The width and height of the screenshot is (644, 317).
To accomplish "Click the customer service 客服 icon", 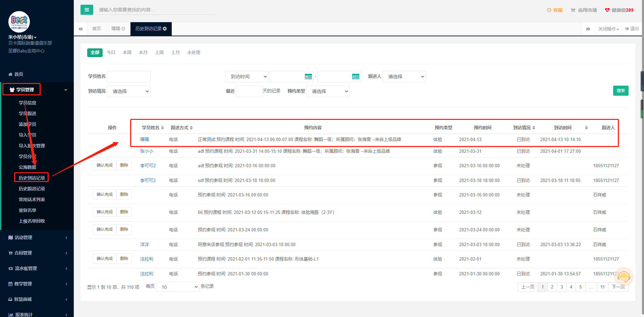I will click(549, 10).
